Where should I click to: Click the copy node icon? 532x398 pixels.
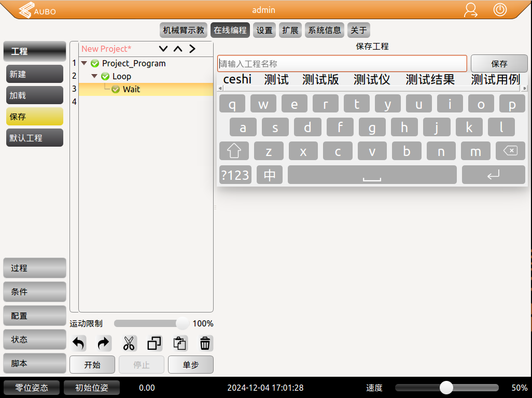pos(154,343)
